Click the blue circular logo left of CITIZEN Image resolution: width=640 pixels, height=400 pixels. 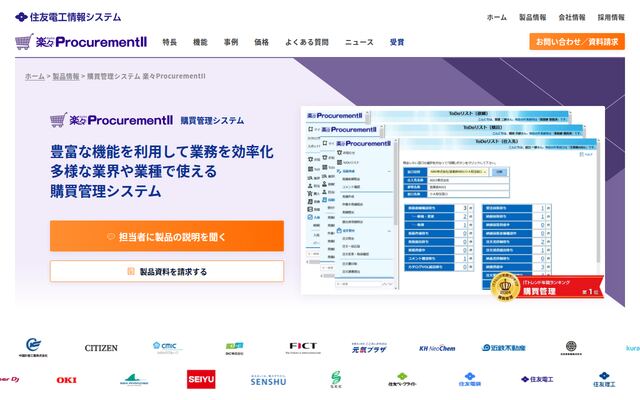pos(33,347)
